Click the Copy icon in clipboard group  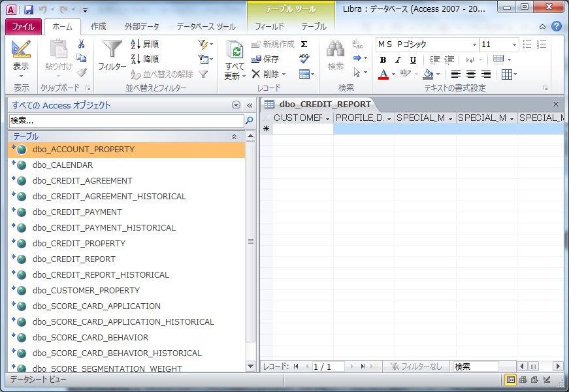coord(81,58)
